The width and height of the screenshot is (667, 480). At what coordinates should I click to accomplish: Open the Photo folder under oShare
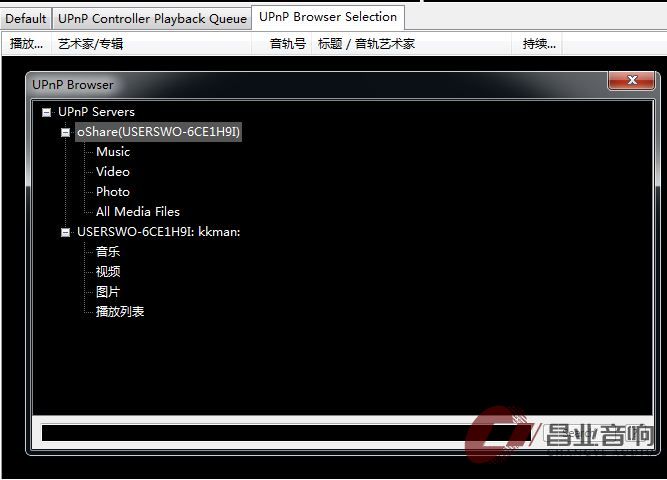[113, 191]
